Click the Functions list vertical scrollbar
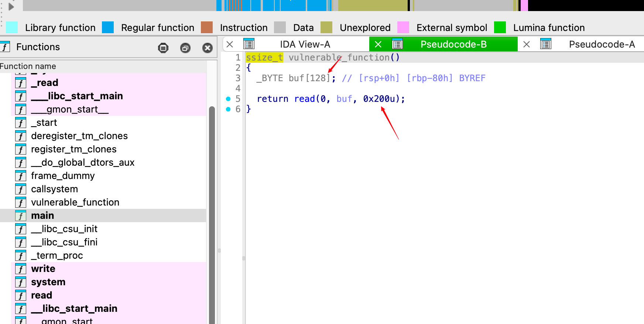The width and height of the screenshot is (644, 324). pyautogui.click(x=212, y=214)
